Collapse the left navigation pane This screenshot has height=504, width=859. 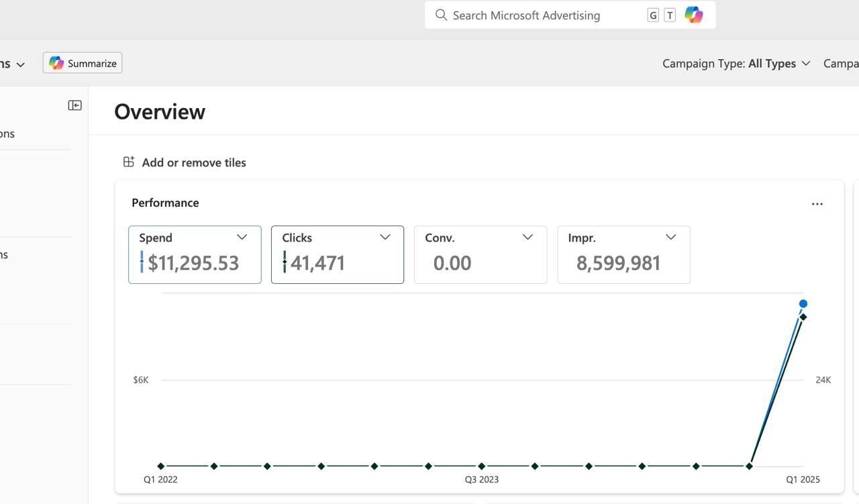(75, 105)
